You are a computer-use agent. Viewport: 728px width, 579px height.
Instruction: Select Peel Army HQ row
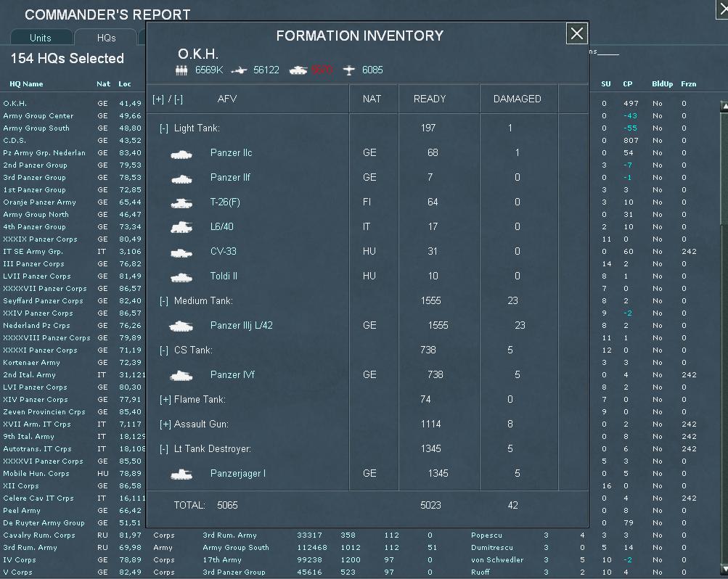click(x=22, y=511)
